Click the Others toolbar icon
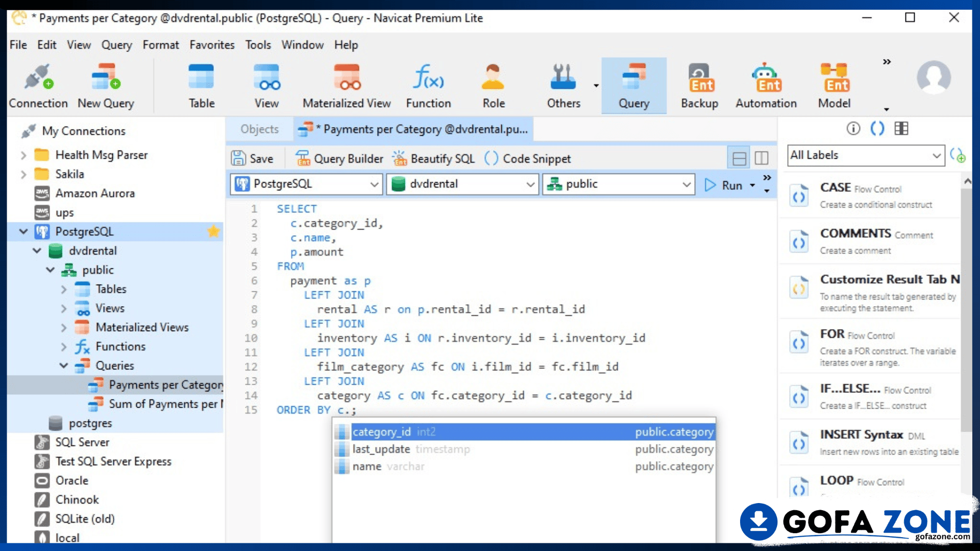The width and height of the screenshot is (980, 551). click(563, 86)
